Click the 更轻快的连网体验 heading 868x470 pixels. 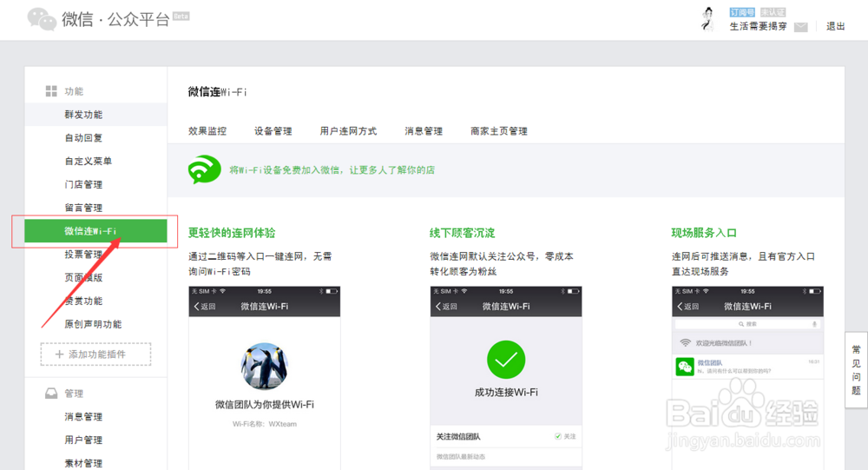232,233
